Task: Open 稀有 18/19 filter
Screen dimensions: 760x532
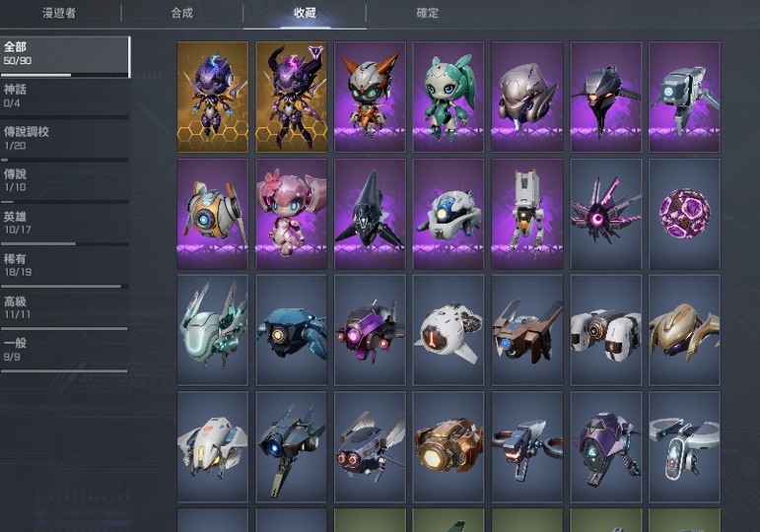Action: [65, 268]
